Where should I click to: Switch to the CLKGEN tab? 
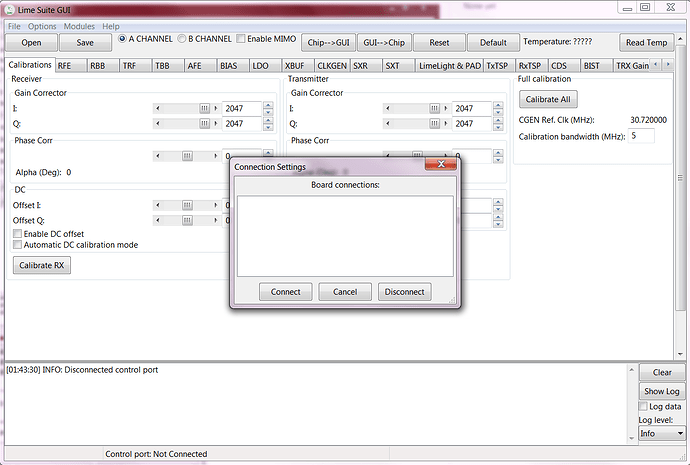point(332,66)
